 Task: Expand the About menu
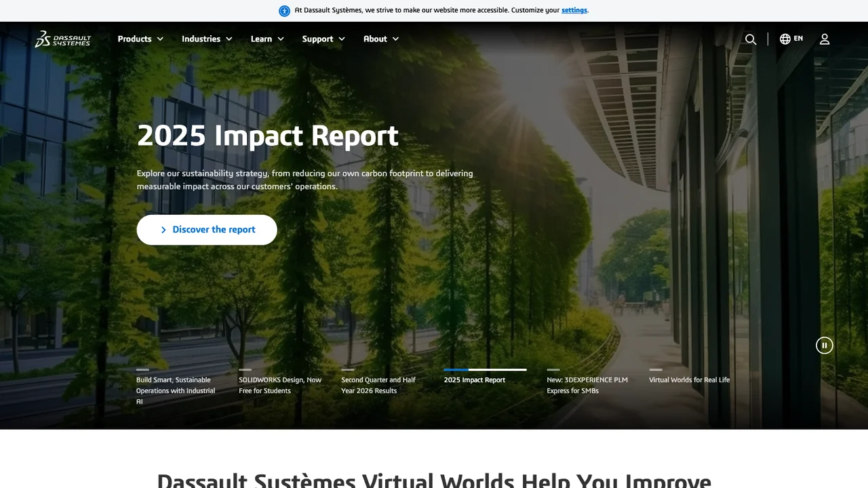[x=381, y=39]
